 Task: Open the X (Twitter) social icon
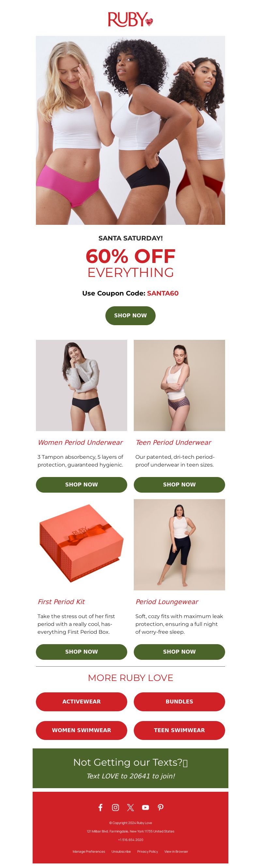tap(130, 807)
